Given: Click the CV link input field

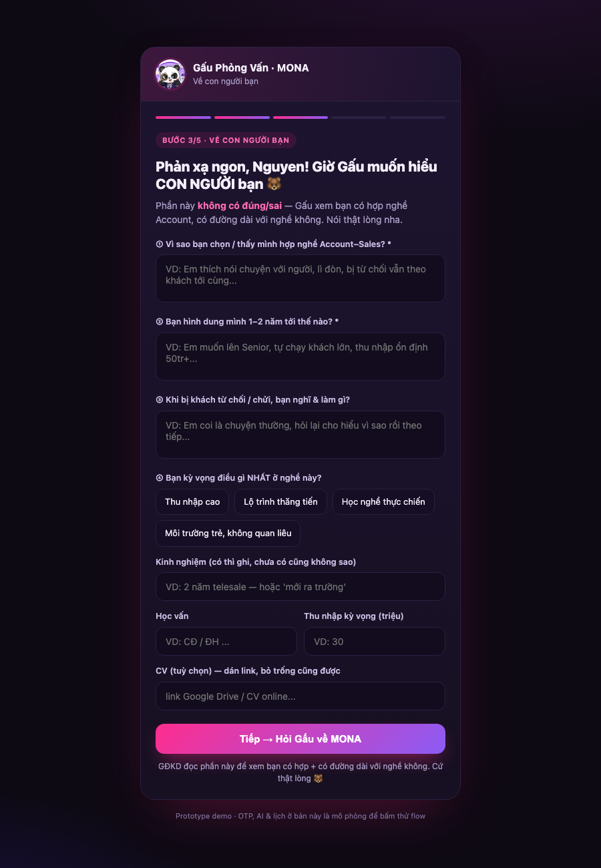Looking at the screenshot, I should pos(300,696).
